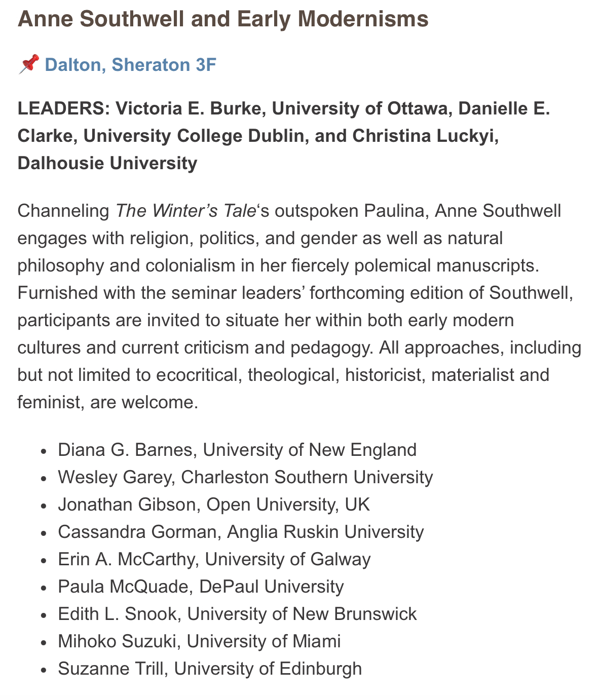
Task: Click leader name Christina Luckyi
Action: (426, 136)
